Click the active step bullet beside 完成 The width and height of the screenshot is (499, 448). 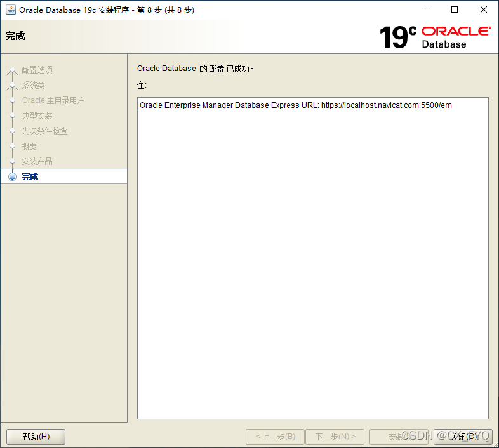[13, 176]
